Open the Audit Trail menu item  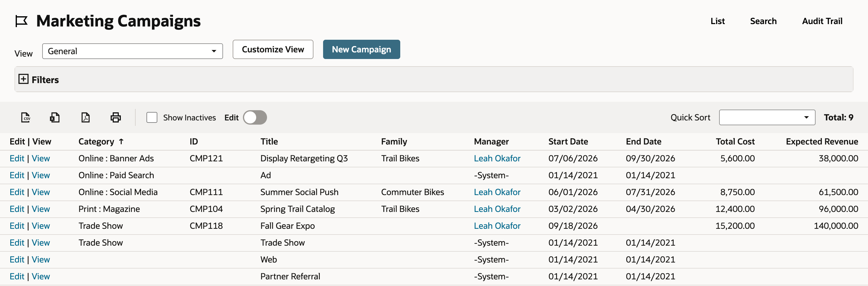pos(822,21)
